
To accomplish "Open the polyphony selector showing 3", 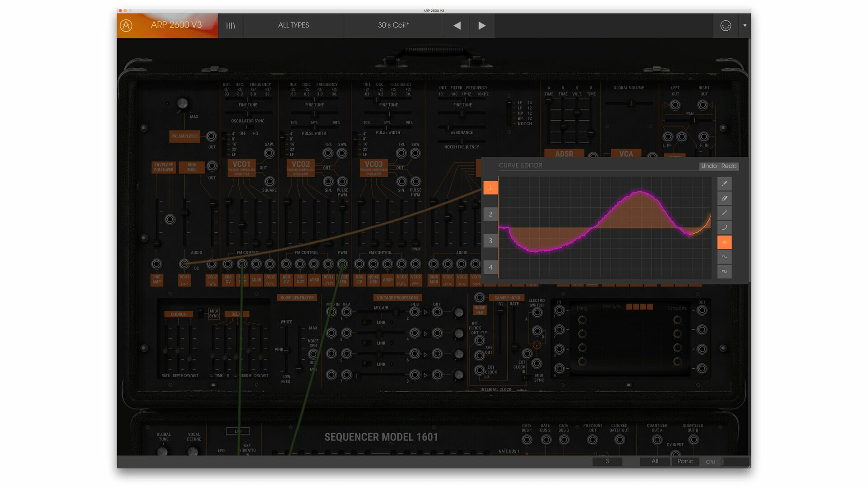I will click(607, 461).
